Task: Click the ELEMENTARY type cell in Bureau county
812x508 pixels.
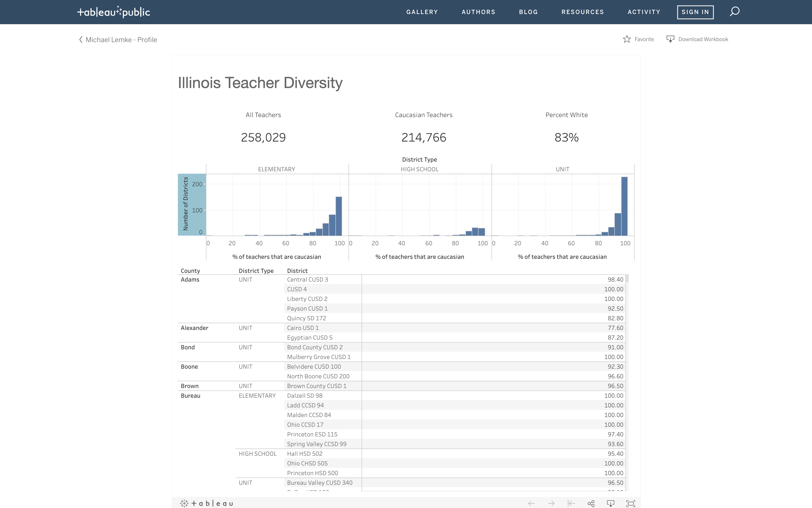Action: pos(257,396)
